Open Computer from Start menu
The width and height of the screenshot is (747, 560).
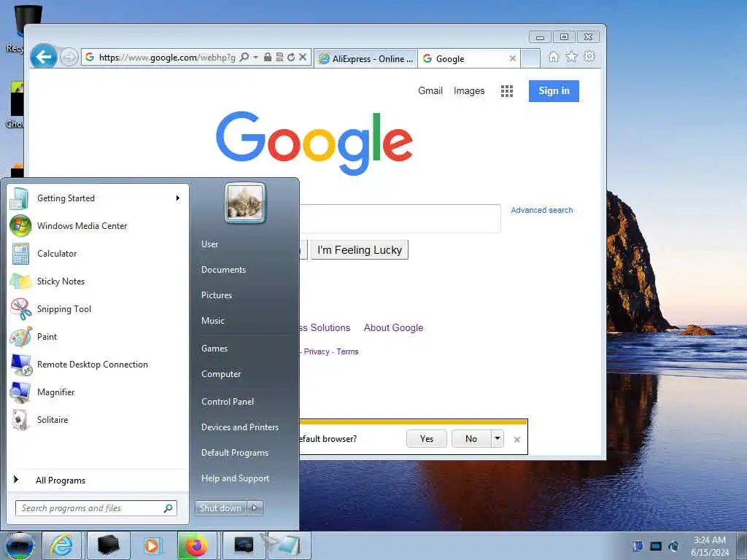point(221,374)
